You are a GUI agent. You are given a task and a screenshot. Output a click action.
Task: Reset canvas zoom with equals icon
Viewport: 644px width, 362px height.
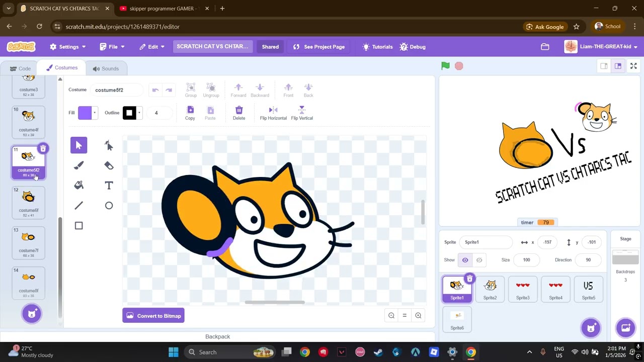(x=405, y=316)
